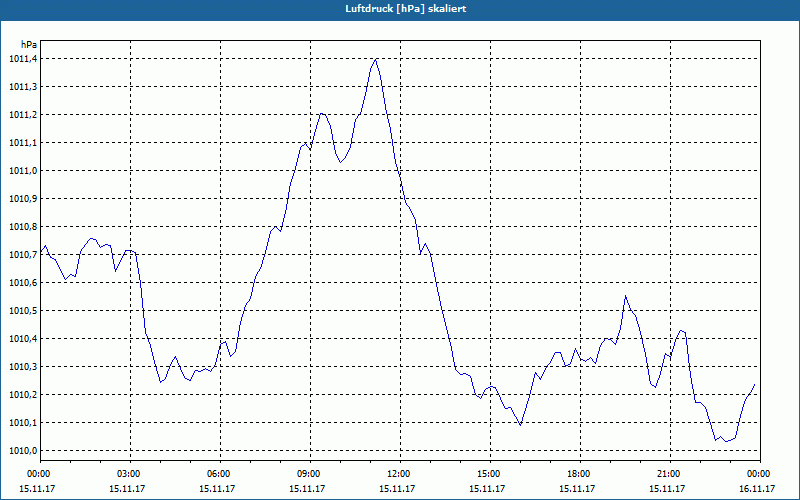Select the '06:00' time label

(220, 474)
